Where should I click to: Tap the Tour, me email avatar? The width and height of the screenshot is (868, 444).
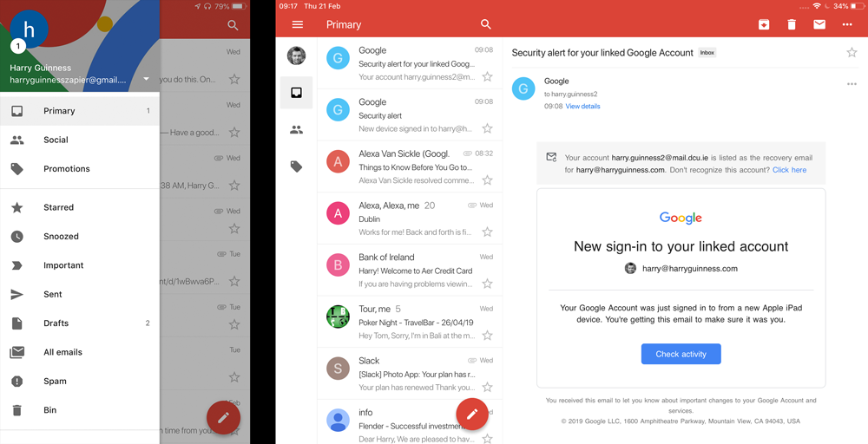338,317
